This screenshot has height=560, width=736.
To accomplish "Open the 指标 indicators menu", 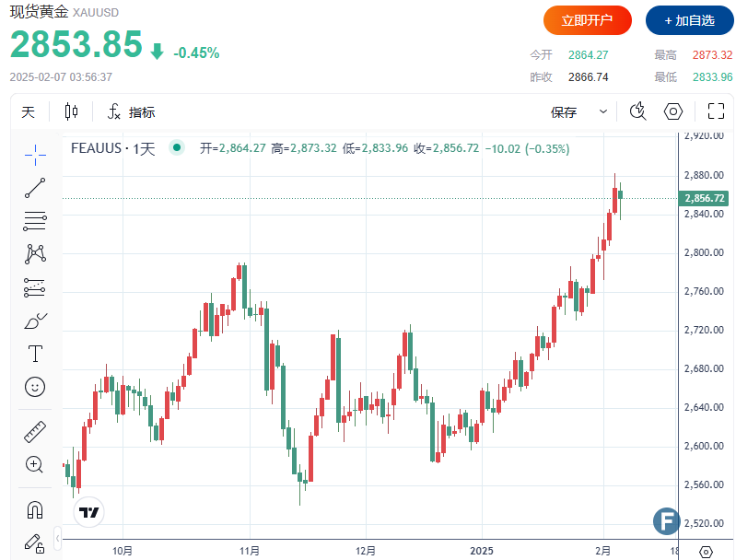I will [131, 112].
